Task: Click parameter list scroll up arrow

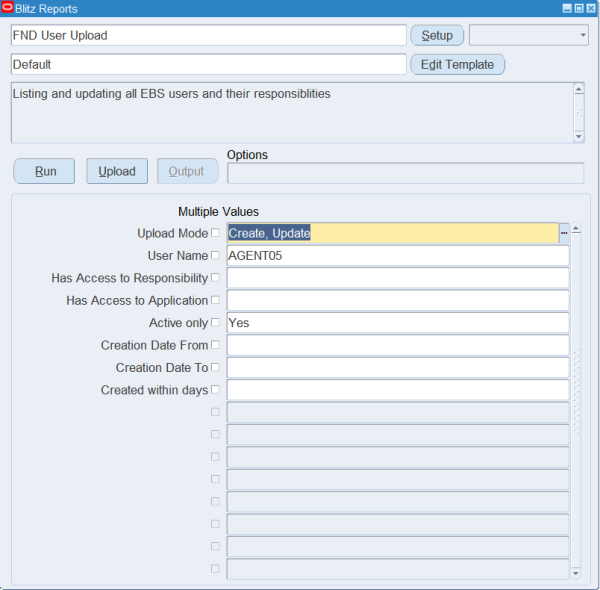Action: pyautogui.click(x=576, y=229)
